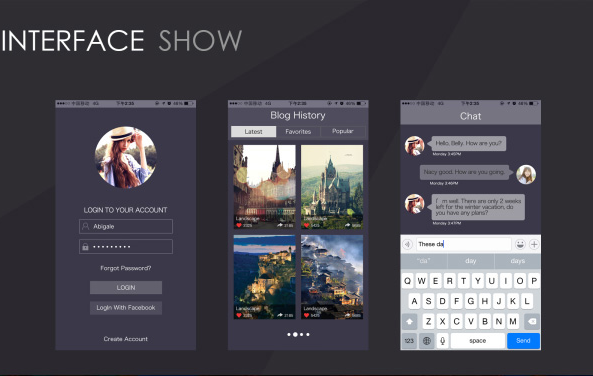
Task: Choose the 'day' keyboard suggestion
Action: [470, 261]
